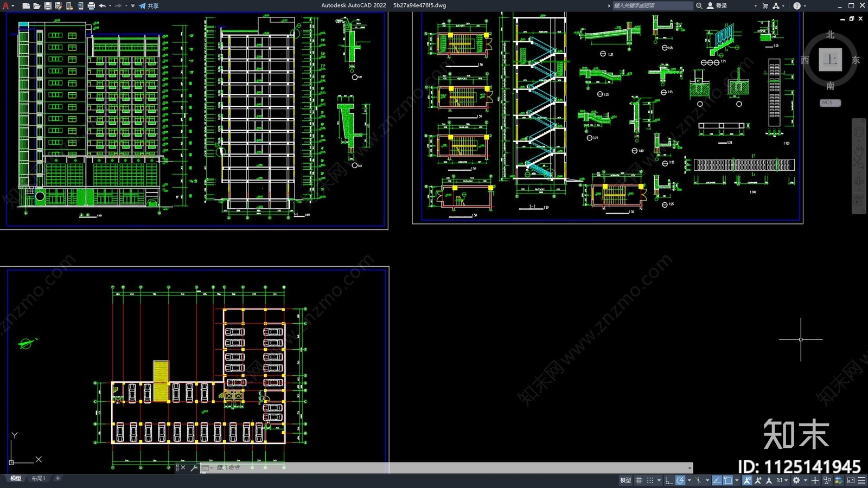The width and height of the screenshot is (868, 488).
Task: Expand snap mode settings dropdown arrow
Action: (659, 480)
